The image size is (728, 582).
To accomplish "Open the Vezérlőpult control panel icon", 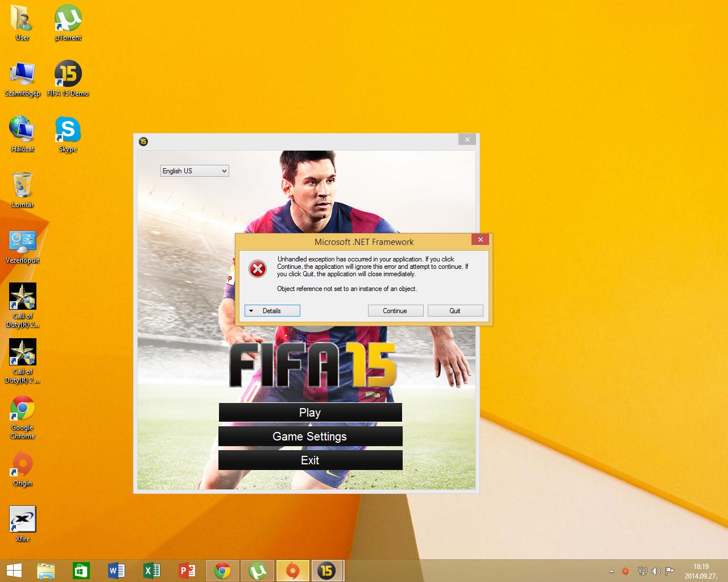I will [22, 246].
